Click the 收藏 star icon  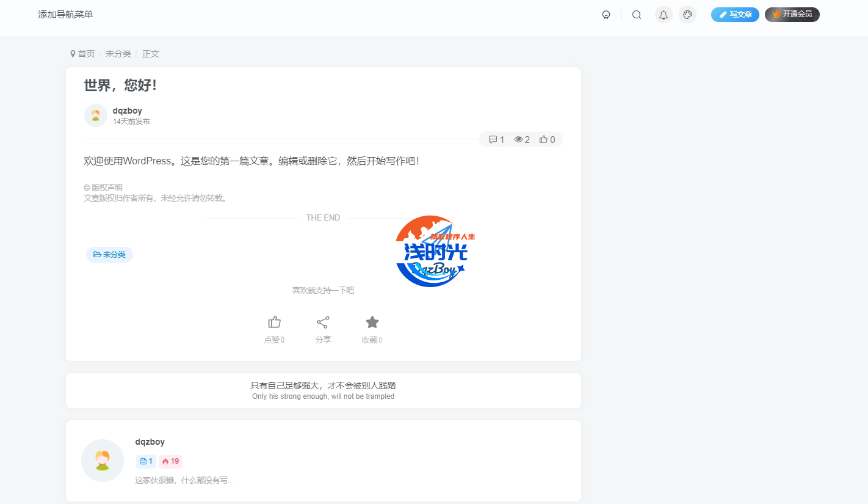(372, 323)
